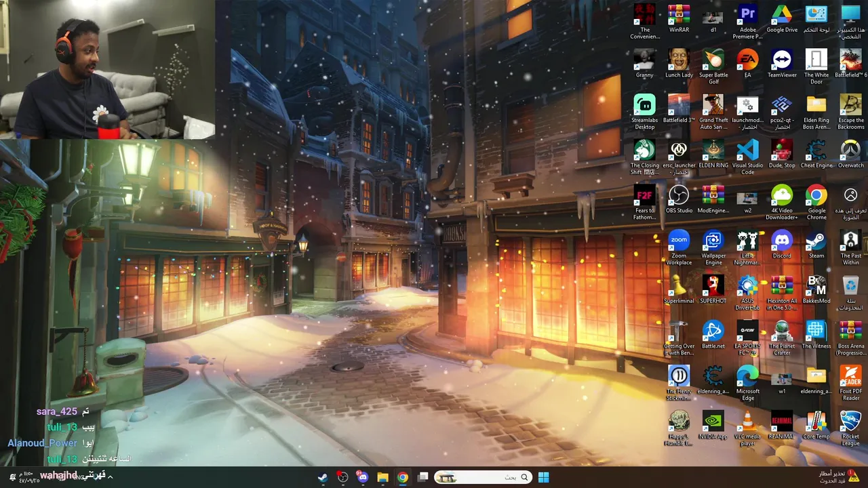This screenshot has width=868, height=488.
Task: Launch The Witness from desktop
Action: tap(816, 335)
